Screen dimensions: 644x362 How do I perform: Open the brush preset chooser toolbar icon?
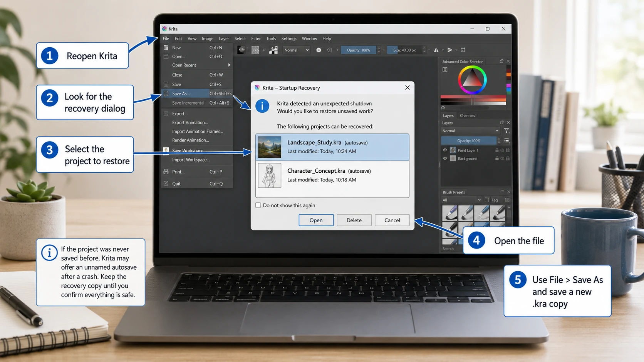click(273, 50)
